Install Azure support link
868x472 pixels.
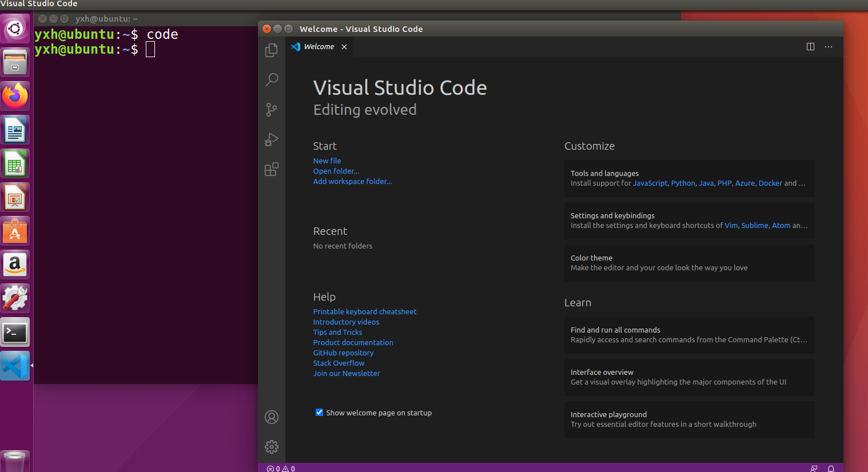click(x=745, y=183)
